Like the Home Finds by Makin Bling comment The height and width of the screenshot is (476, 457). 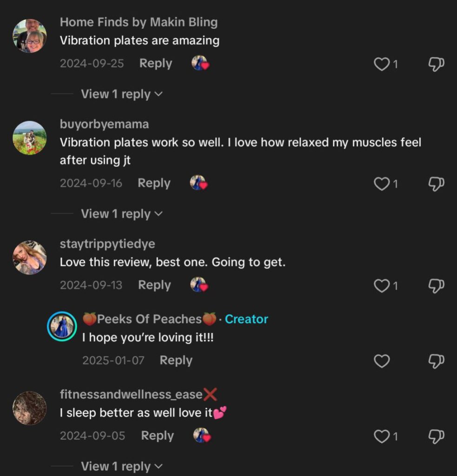tap(382, 64)
